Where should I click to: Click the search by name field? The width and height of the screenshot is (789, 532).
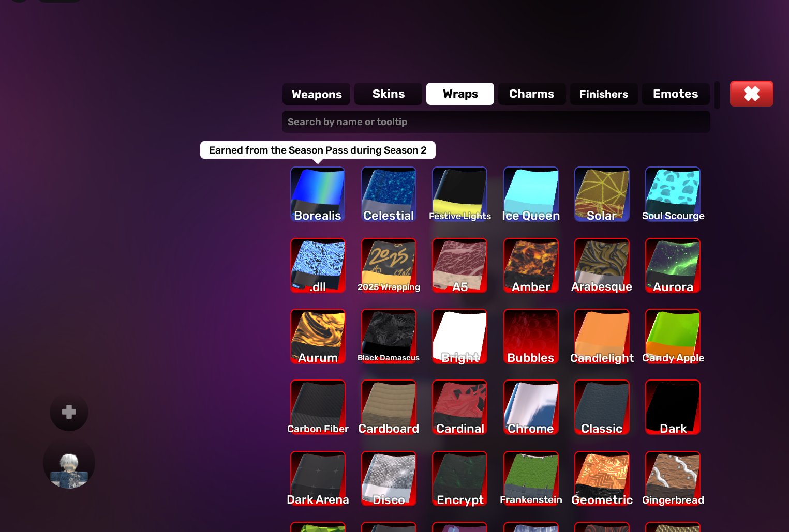coord(496,122)
